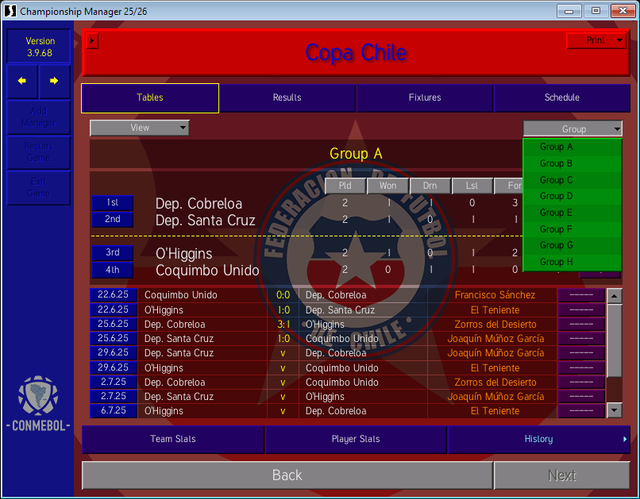Click the fixtures list scrollbar thumb
The image size is (640, 499).
[x=614, y=341]
